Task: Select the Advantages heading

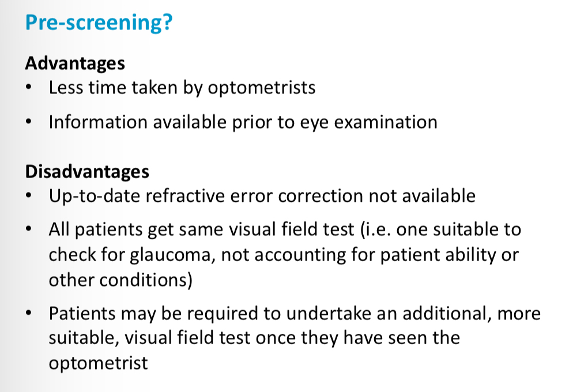Action: [75, 63]
